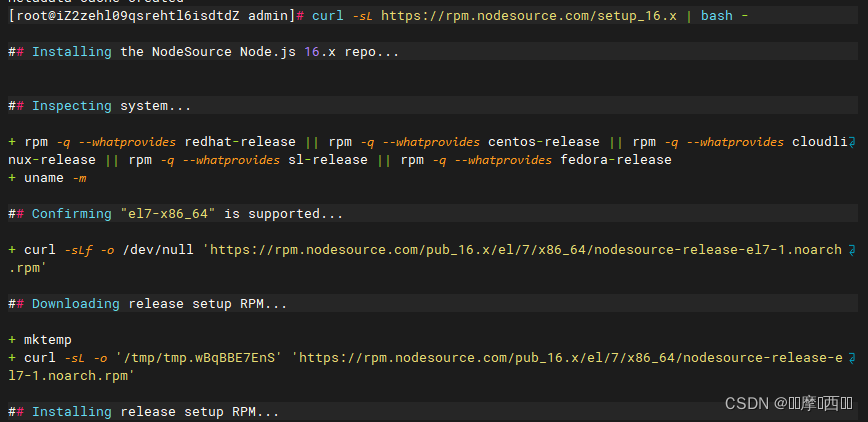The image size is (868, 422).
Task: Click the '/tmp/tmp.wBqBBE7EnS' path
Action: 200,358
